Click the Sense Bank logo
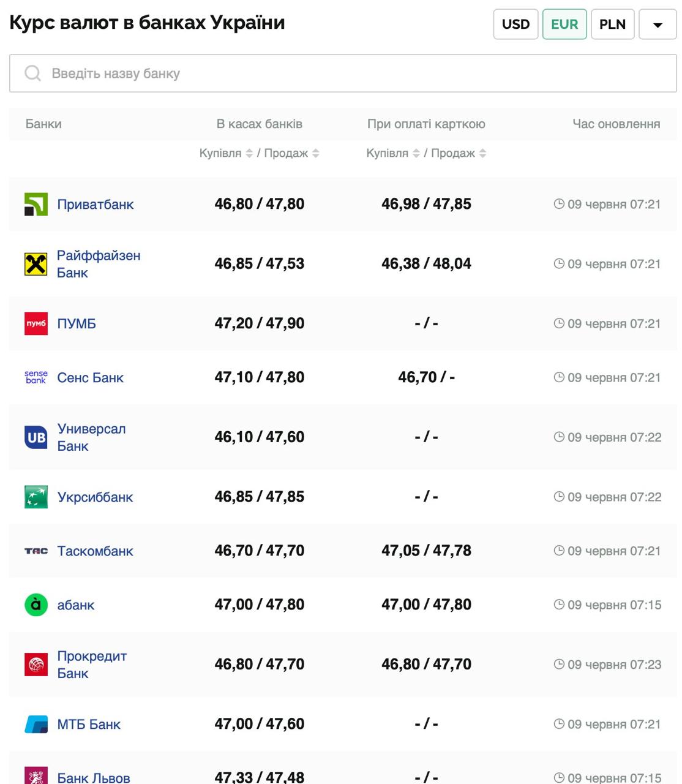This screenshot has width=682, height=784. 36,377
